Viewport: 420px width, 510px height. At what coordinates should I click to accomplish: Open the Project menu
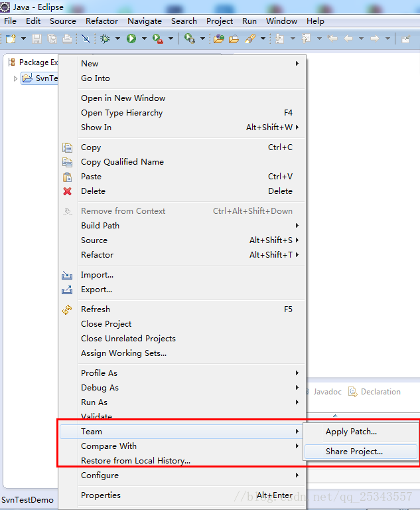tap(220, 21)
